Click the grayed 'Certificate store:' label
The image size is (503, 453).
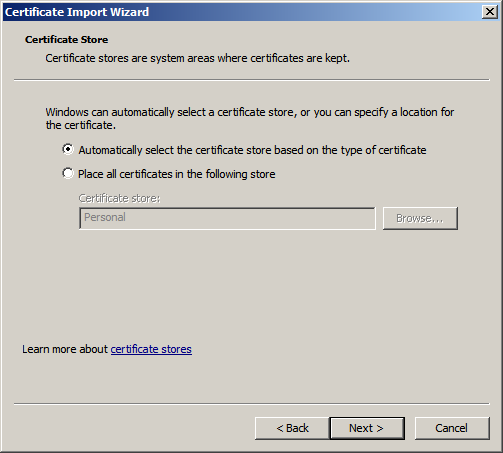pos(119,198)
